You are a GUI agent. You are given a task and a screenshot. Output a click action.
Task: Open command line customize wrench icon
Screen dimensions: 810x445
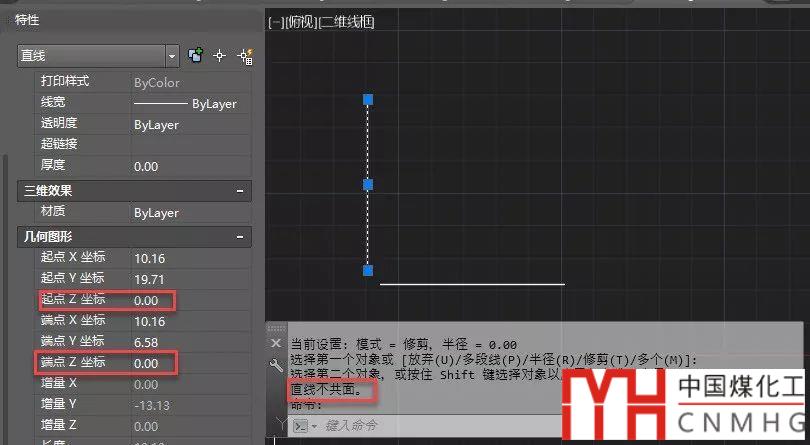coord(276,366)
